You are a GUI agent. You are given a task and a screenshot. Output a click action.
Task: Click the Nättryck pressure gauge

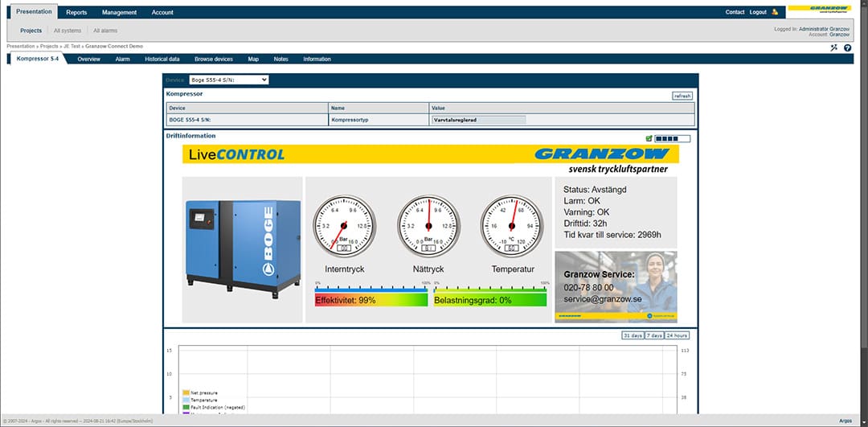pyautogui.click(x=428, y=227)
